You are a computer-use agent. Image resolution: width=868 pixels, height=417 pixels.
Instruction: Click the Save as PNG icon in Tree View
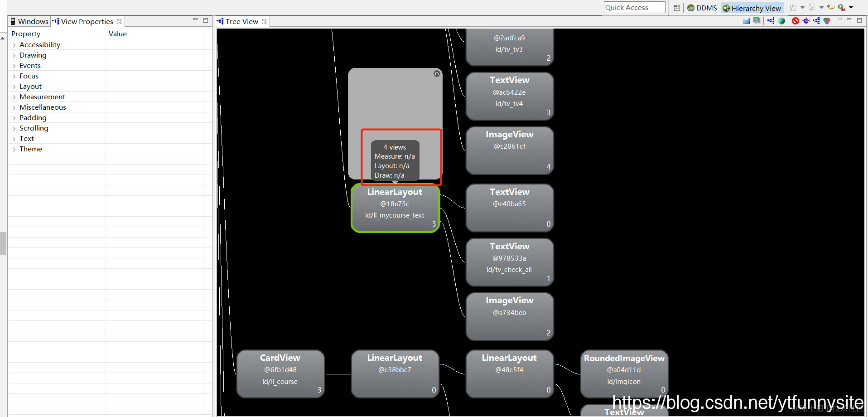point(747,21)
